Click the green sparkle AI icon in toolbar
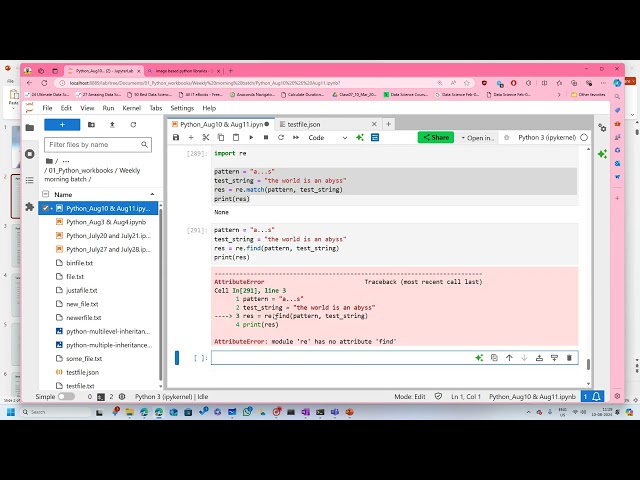640x480 pixels. (360, 138)
